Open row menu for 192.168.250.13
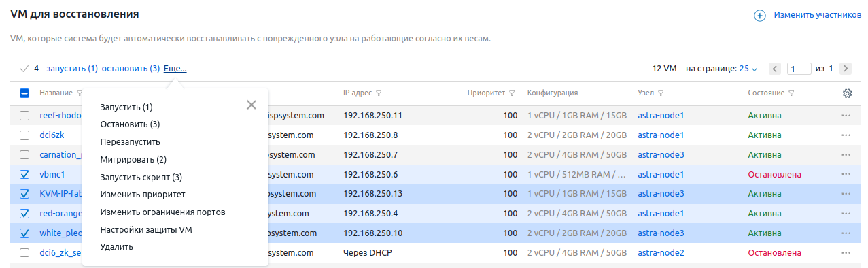This screenshot has height=268, width=868. point(846,194)
